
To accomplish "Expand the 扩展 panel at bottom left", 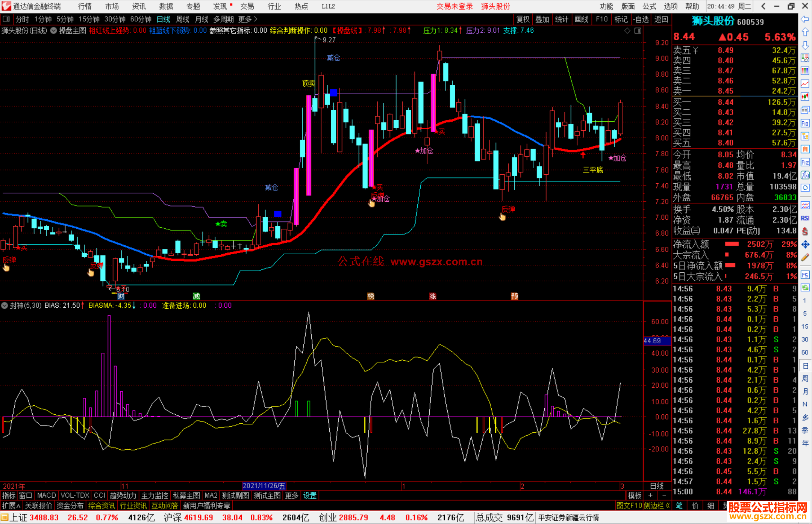I will 11,506.
